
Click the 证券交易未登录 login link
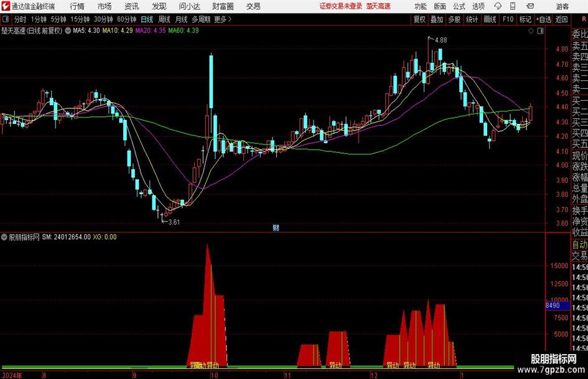(x=341, y=6)
